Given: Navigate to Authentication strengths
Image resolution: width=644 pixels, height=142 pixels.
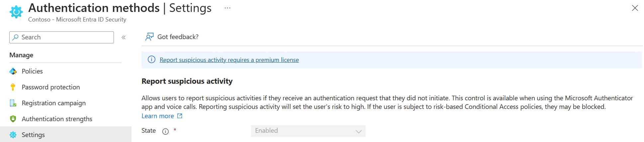Looking at the screenshot, I should click(57, 119).
